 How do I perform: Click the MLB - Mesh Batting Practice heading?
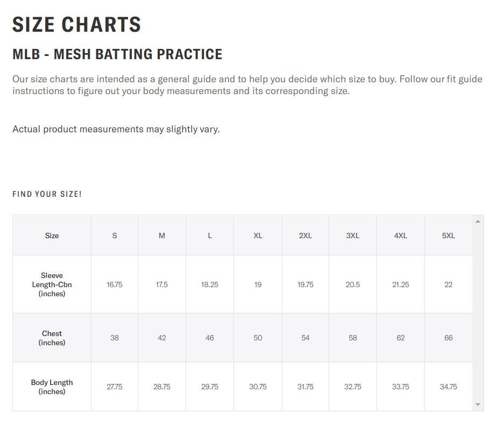click(117, 54)
